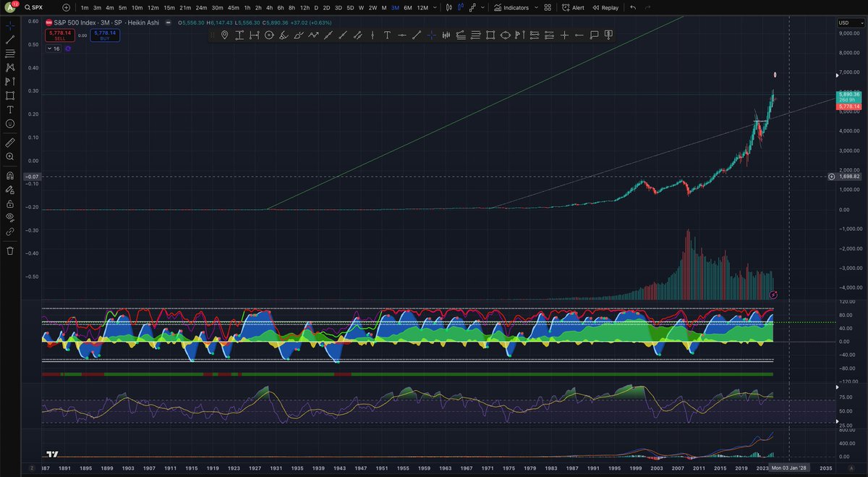
Task: Click the red SELL 5,778.14 button
Action: click(x=59, y=35)
